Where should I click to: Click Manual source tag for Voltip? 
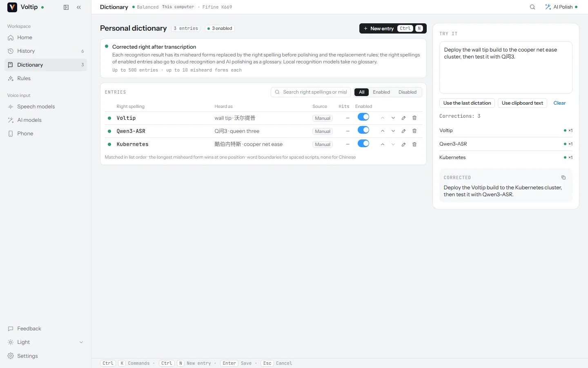coord(323,119)
